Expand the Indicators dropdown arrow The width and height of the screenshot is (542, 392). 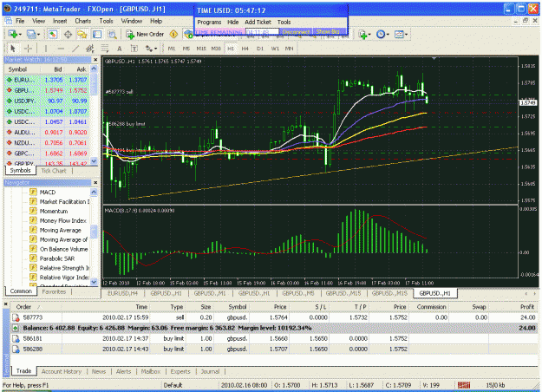(369, 34)
